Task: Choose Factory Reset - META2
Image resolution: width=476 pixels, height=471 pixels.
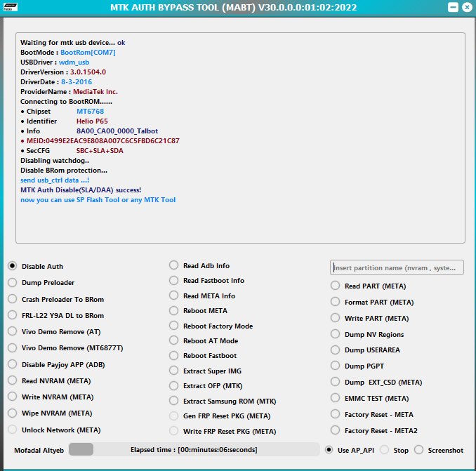Action: point(335,430)
